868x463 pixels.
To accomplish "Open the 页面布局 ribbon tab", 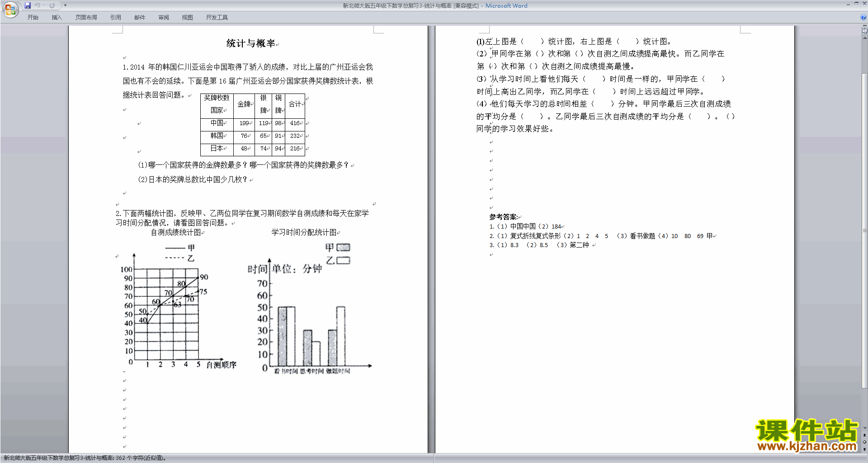I will [x=86, y=18].
